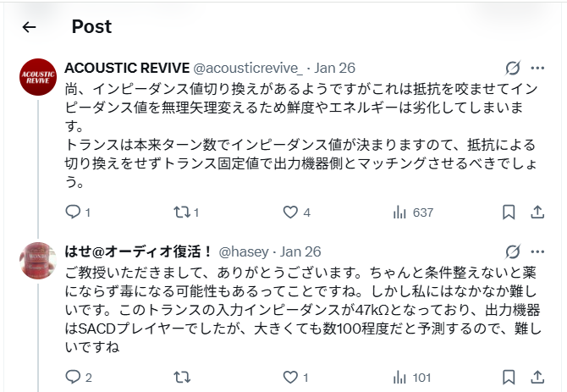Open Grok icon on hasey's post

pyautogui.click(x=512, y=251)
